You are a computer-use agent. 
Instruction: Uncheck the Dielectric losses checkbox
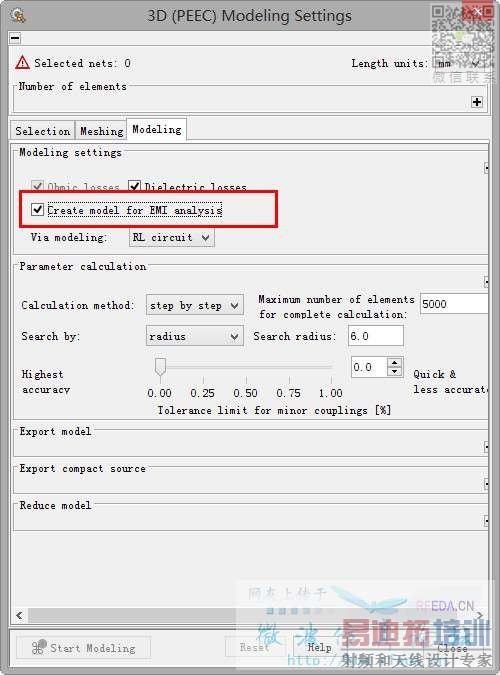134,186
